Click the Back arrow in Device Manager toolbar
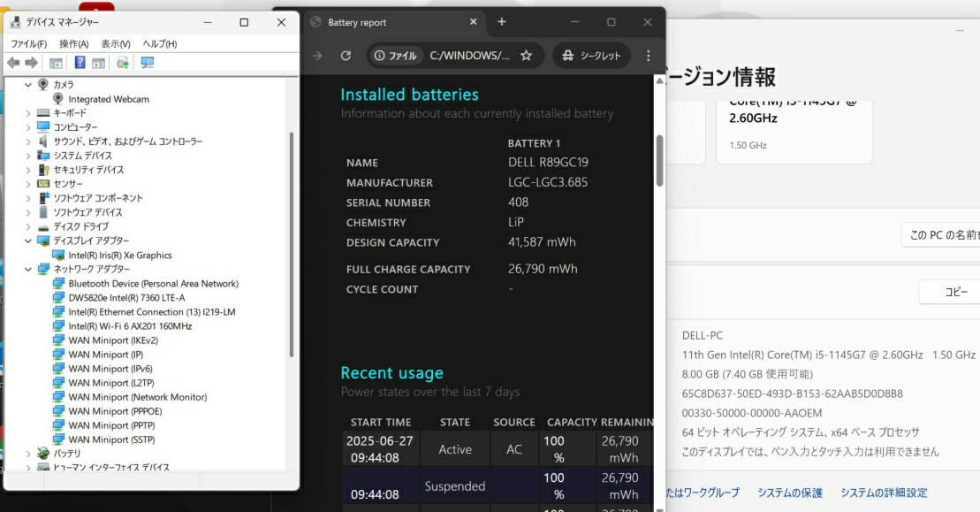980x512 pixels. (x=13, y=63)
